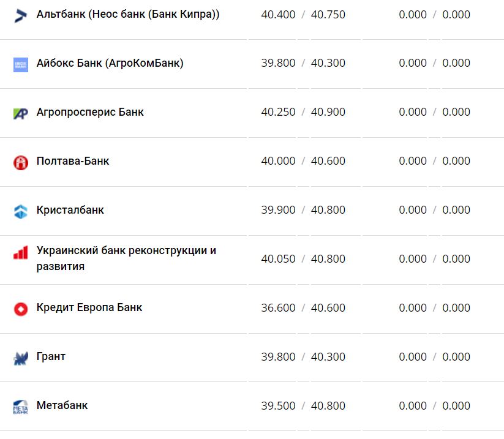Click the Кристалбанк name text
Image resolution: width=504 pixels, height=439 pixels.
tap(70, 210)
